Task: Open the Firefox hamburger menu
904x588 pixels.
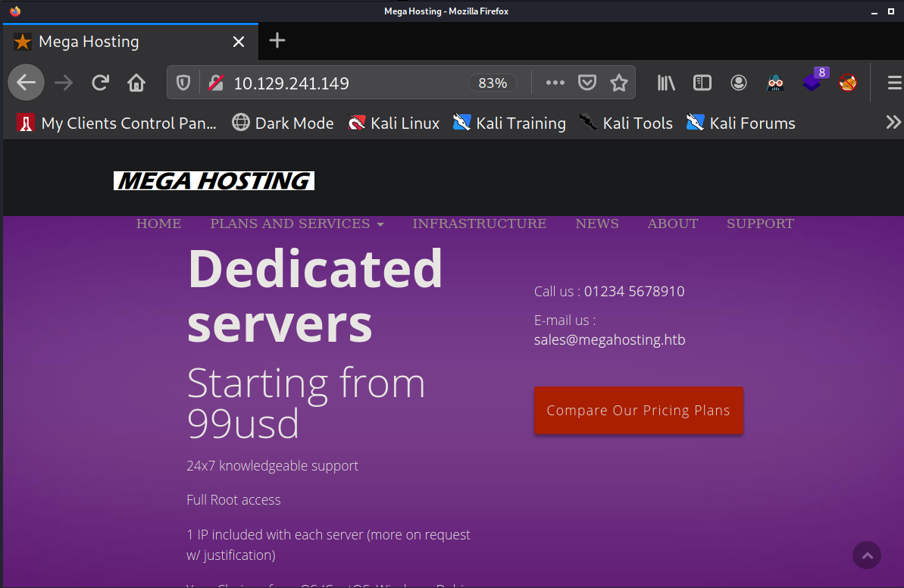Action: (894, 83)
